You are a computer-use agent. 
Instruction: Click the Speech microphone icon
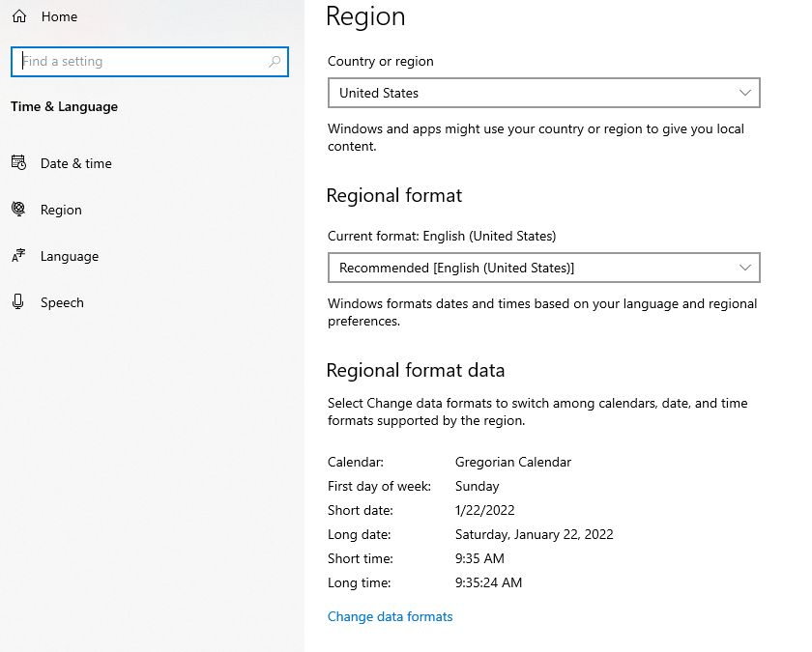tap(18, 302)
